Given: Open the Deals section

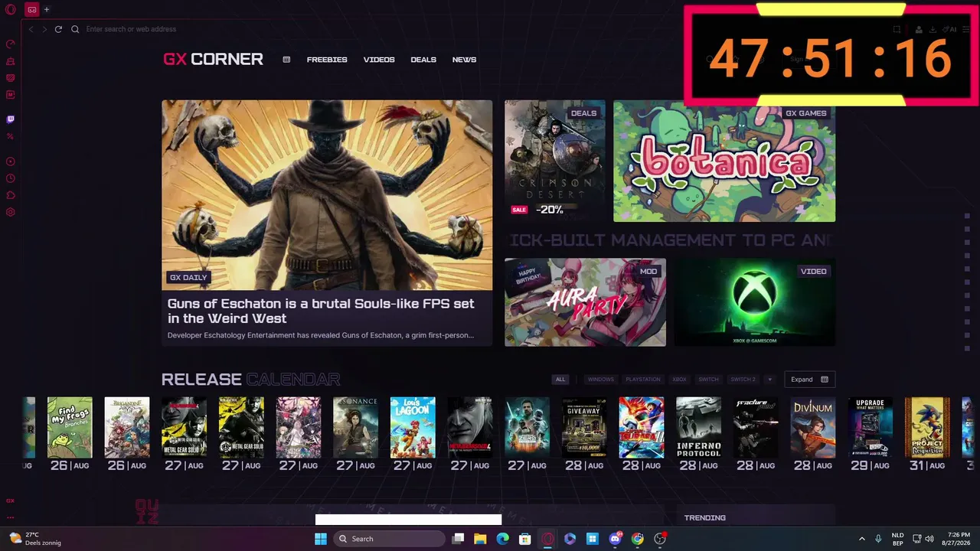Looking at the screenshot, I should tap(423, 60).
